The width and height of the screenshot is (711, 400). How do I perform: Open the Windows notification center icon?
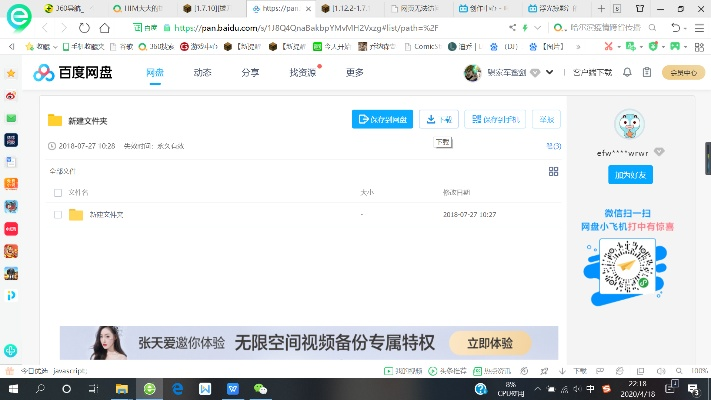[693, 389]
